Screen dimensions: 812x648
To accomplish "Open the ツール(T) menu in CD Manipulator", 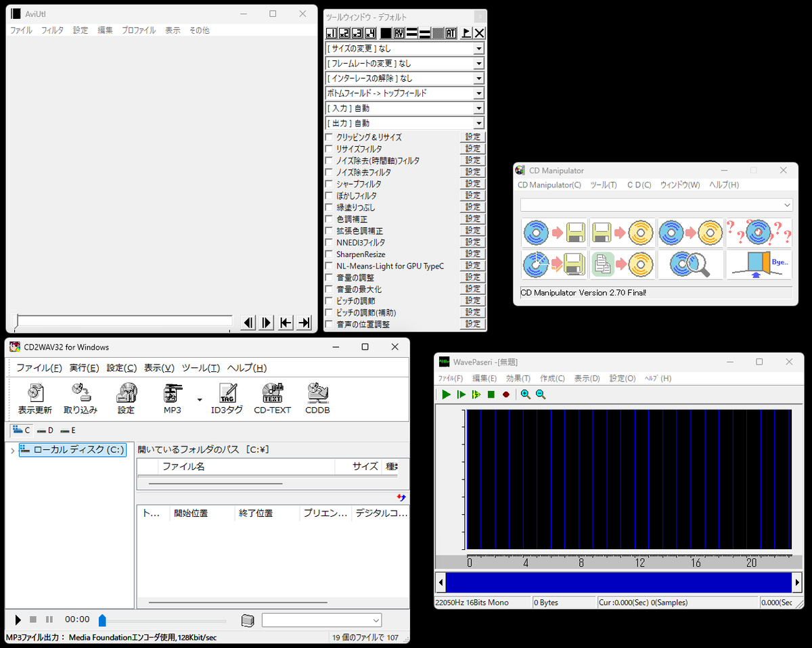I will click(x=604, y=185).
